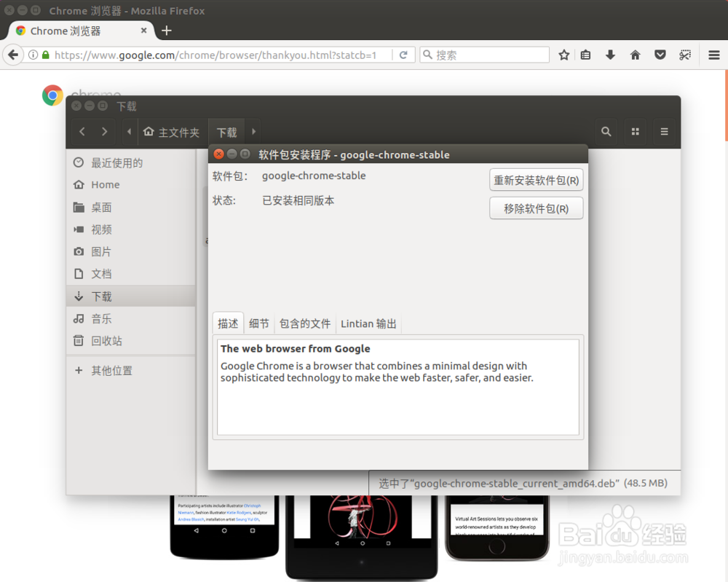Bookmark this page with the star icon

(563, 54)
